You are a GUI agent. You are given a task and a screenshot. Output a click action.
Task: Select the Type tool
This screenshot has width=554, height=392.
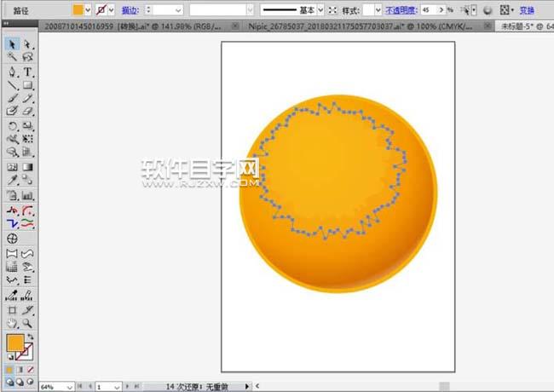pyautogui.click(x=27, y=72)
